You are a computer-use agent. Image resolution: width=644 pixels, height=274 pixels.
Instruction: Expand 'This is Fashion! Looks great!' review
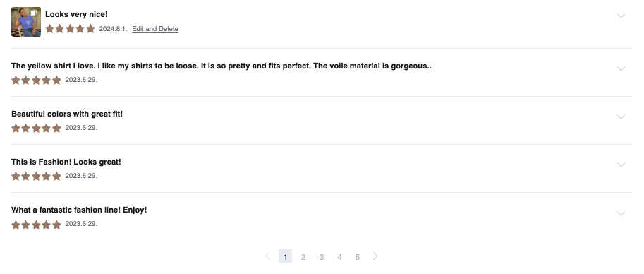(x=621, y=165)
